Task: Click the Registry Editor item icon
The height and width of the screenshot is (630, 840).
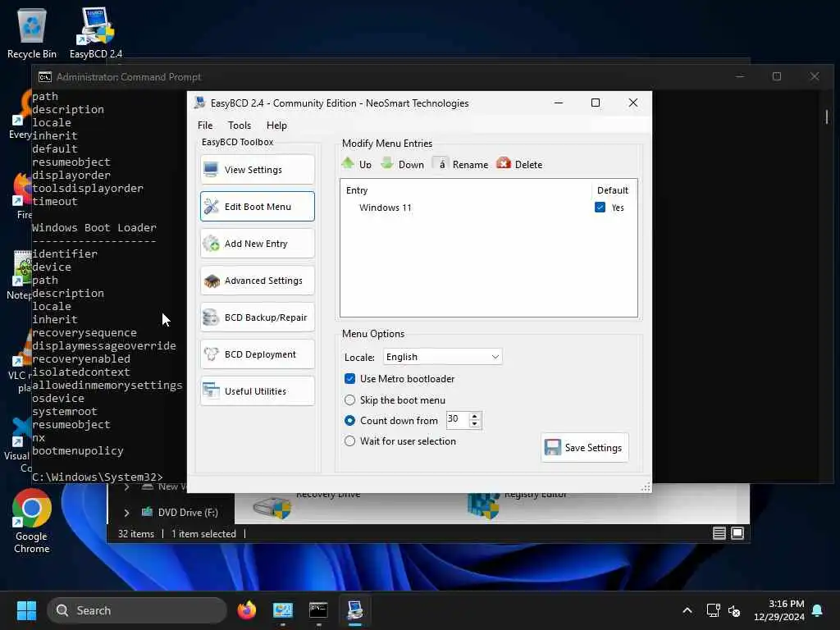Action: tap(483, 506)
